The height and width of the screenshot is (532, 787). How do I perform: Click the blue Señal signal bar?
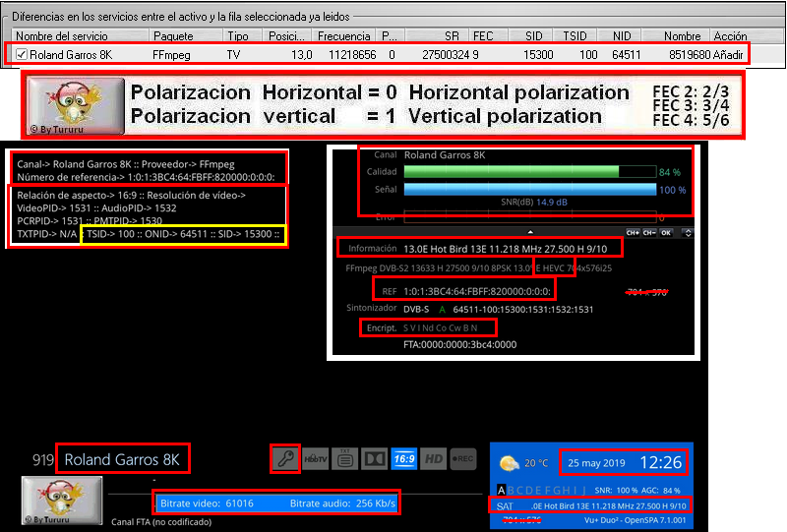point(530,189)
